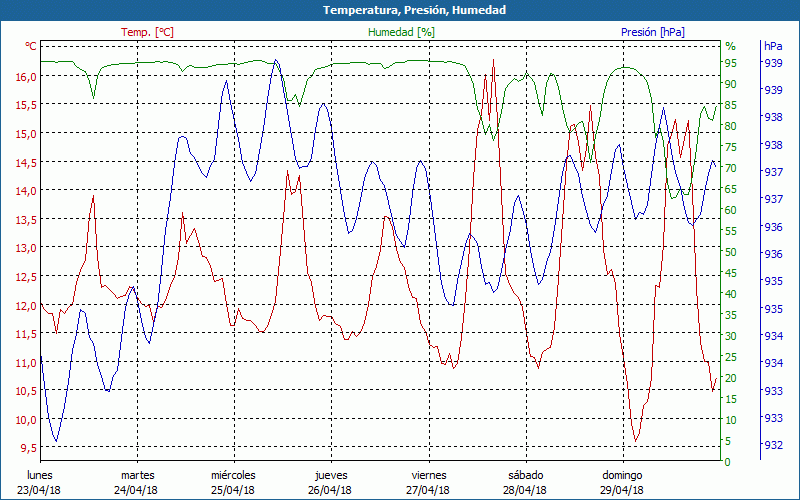
Task: Click the chart title Temperatura, Presión, Humedad
Action: click(400, 10)
